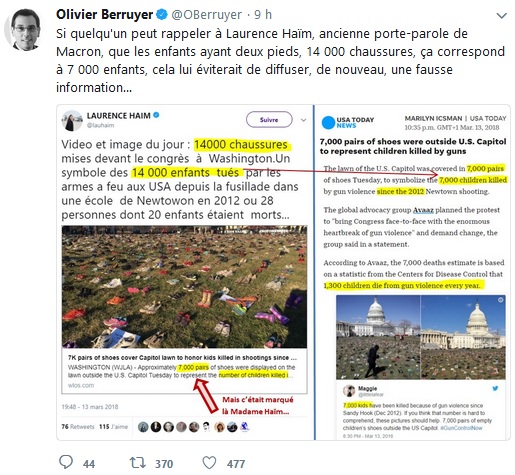Open the Avaaz link in the article
The width and height of the screenshot is (515, 475).
point(423,210)
